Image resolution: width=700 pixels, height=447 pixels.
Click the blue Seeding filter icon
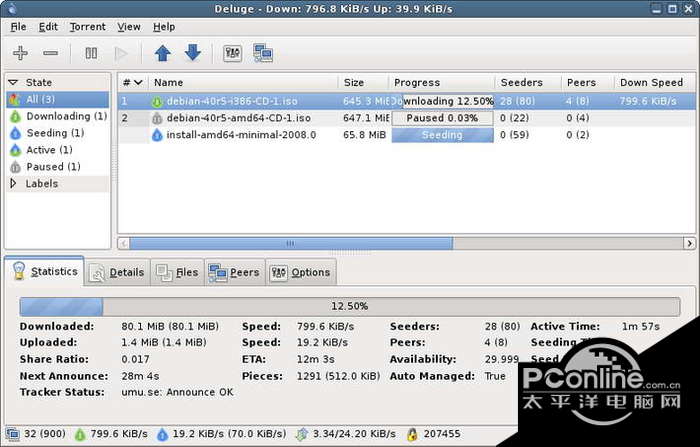[15, 133]
